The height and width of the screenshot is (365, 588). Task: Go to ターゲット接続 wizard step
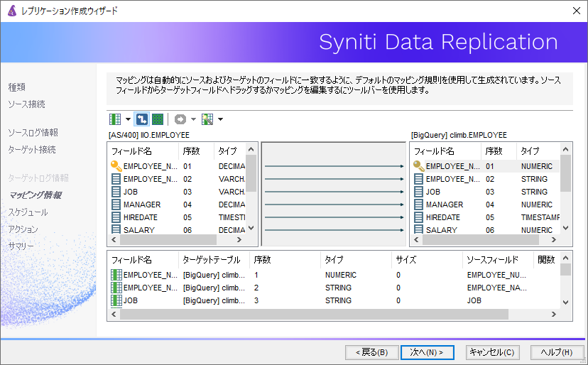click(32, 150)
